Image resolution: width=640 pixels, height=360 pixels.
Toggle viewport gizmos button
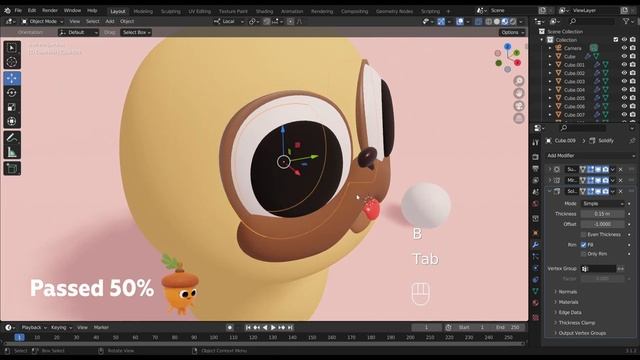coord(441,21)
